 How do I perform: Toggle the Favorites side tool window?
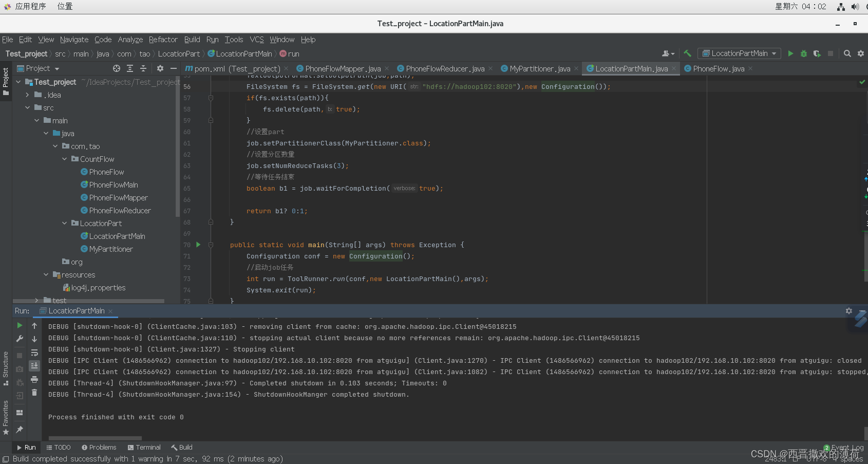coord(6,417)
